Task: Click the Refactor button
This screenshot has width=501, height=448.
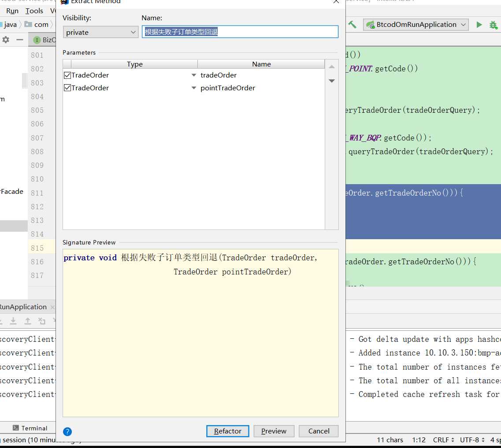Action: point(227,431)
